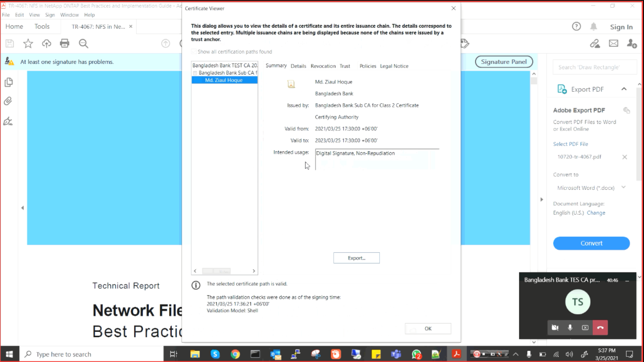Switch to the Details tab

coord(298,66)
